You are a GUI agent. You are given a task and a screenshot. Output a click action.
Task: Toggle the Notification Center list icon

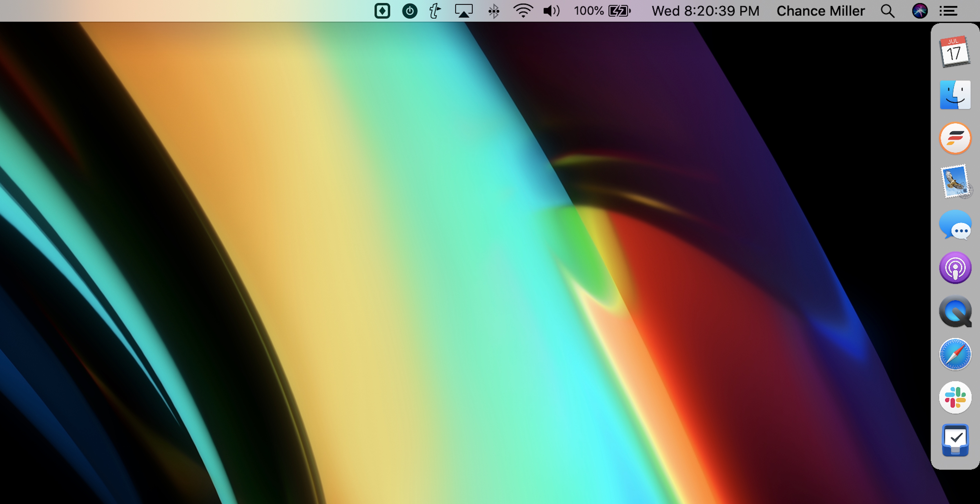pyautogui.click(x=948, y=11)
